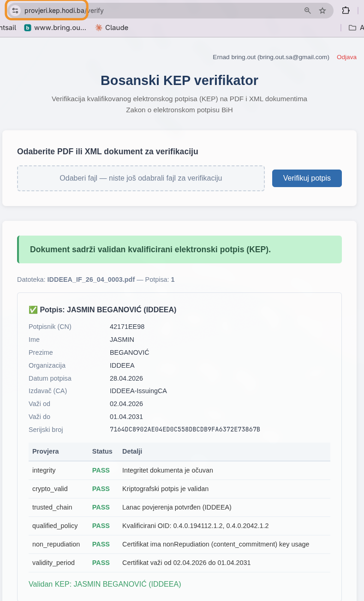Screen dimensions: 364x601
Task: Click the signer CN value 42171EE98
Action: pyautogui.click(x=127, y=327)
